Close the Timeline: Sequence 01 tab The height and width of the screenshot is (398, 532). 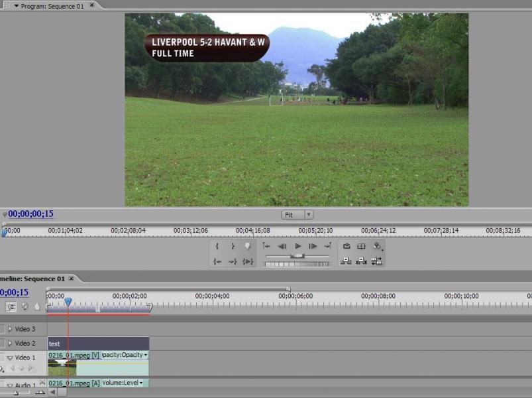[72, 279]
